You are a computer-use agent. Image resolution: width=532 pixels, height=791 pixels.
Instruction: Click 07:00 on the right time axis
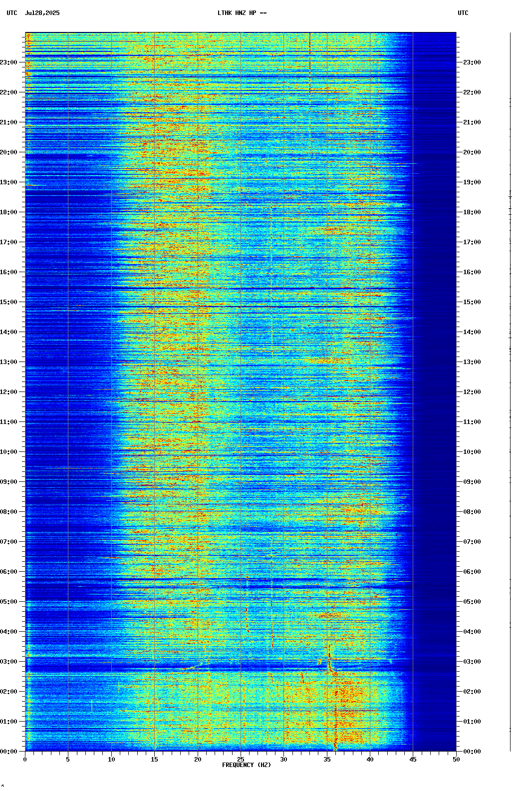click(472, 542)
